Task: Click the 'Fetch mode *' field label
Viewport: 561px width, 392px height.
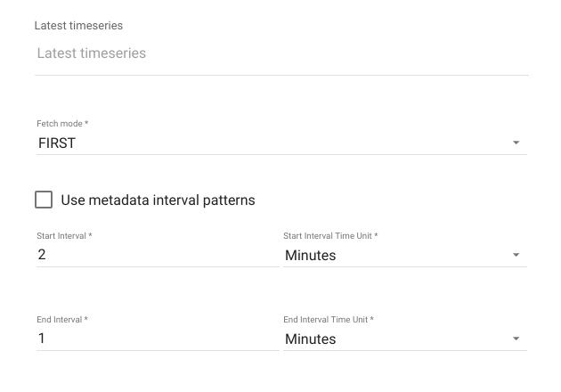Action: coord(62,124)
